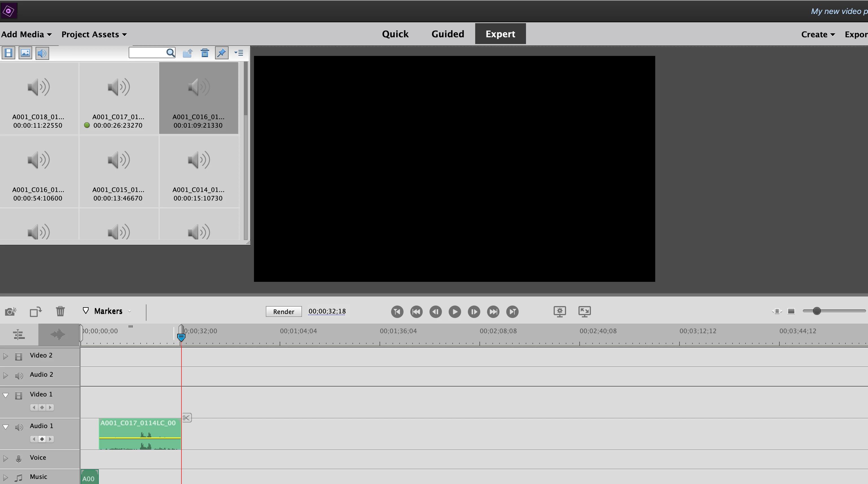Open the Add Media dropdown
Image resolution: width=868 pixels, height=484 pixels.
click(x=26, y=34)
